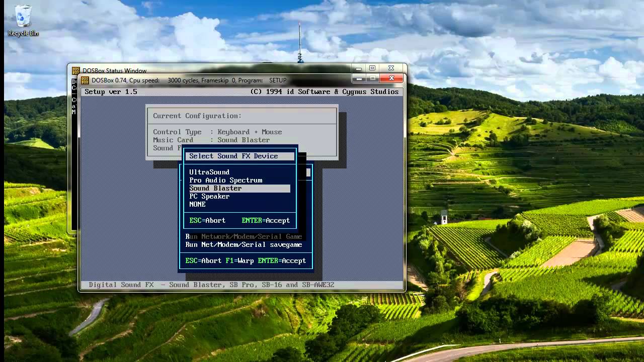Click Music Card Sound Blaster line
644x362 pixels.
click(x=211, y=140)
